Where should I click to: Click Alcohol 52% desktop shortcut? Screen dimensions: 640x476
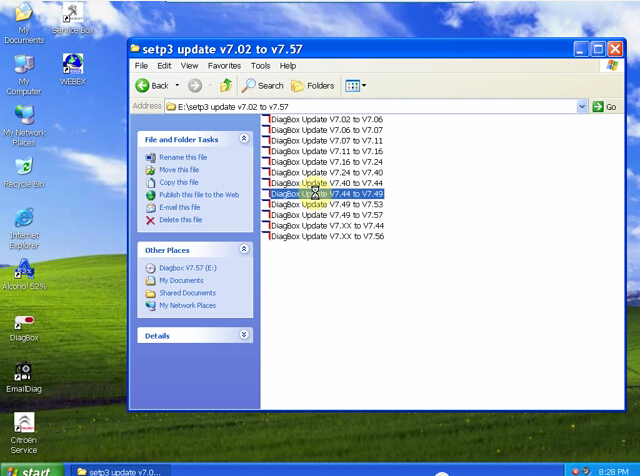point(24,274)
